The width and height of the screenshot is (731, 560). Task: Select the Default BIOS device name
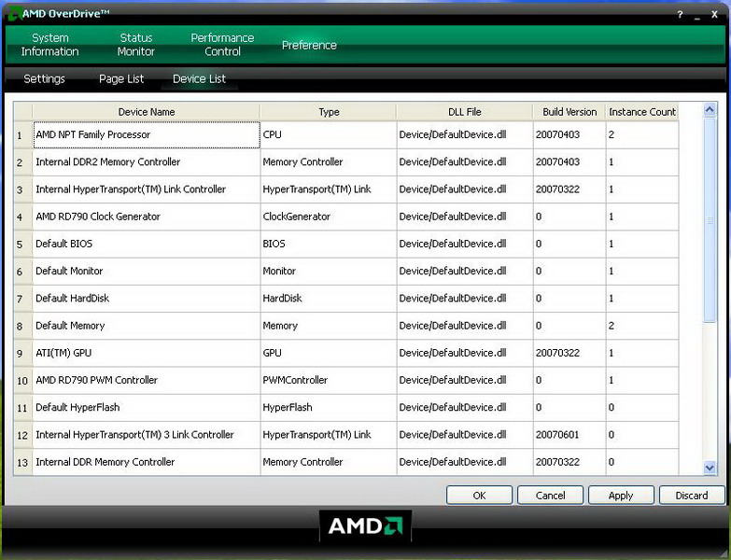(147, 245)
